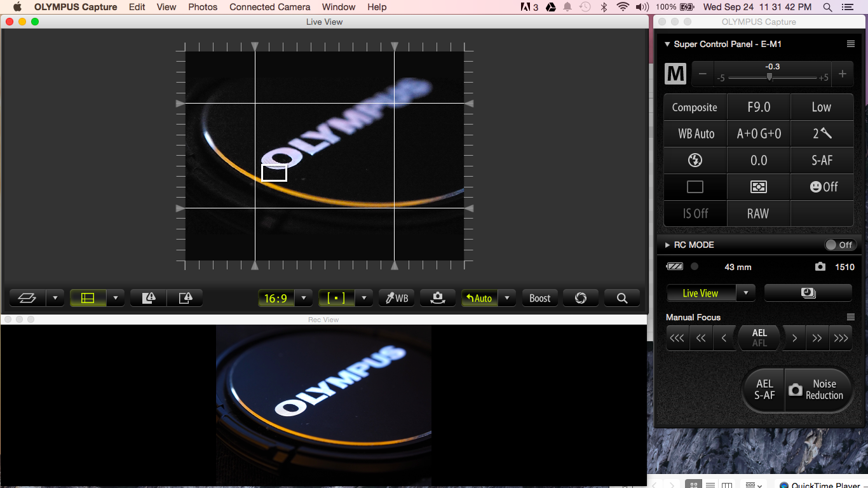Image resolution: width=868 pixels, height=488 pixels.
Task: Open AF target mode dropdown arrow
Action: point(363,298)
